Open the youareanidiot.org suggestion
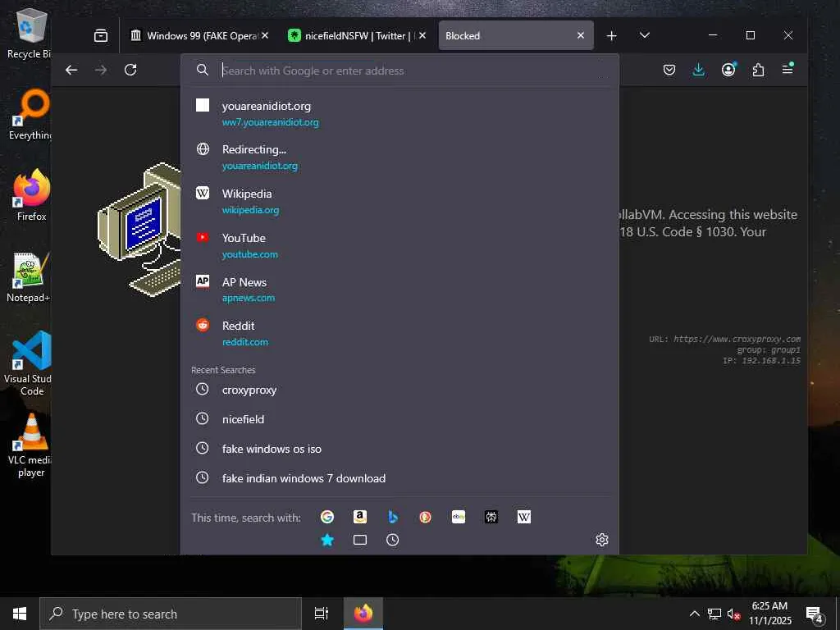 [x=399, y=113]
